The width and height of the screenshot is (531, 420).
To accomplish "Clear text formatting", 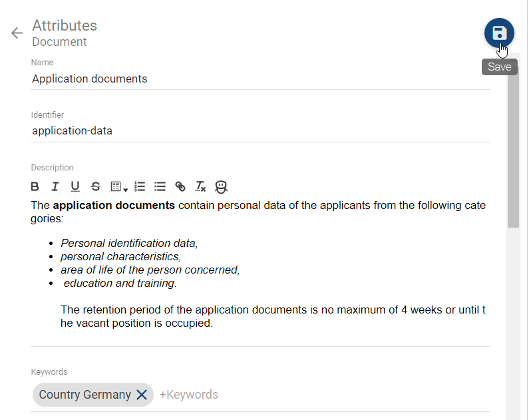I will [x=200, y=186].
